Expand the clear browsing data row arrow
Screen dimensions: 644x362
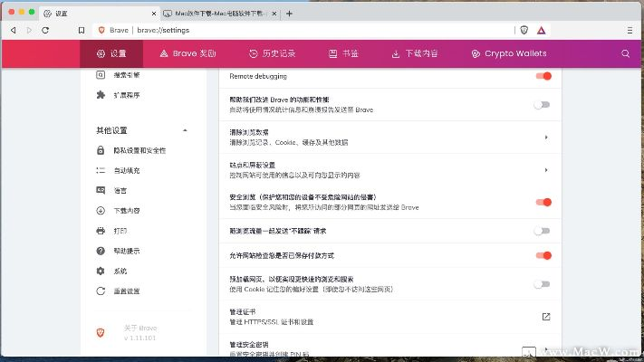tap(546, 138)
